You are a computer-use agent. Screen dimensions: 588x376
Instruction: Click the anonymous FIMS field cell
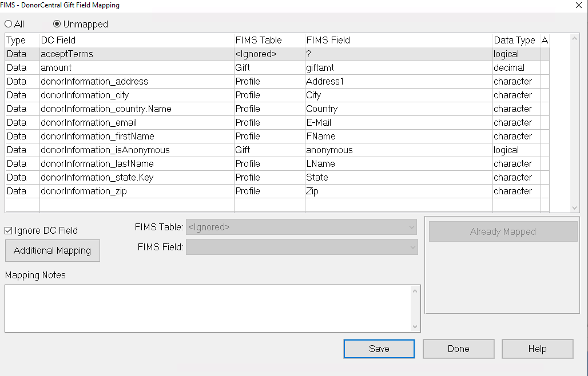(x=399, y=150)
